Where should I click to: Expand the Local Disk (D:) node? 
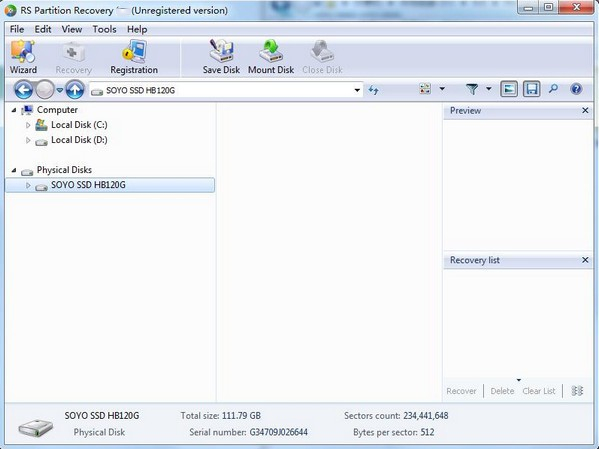[28, 140]
